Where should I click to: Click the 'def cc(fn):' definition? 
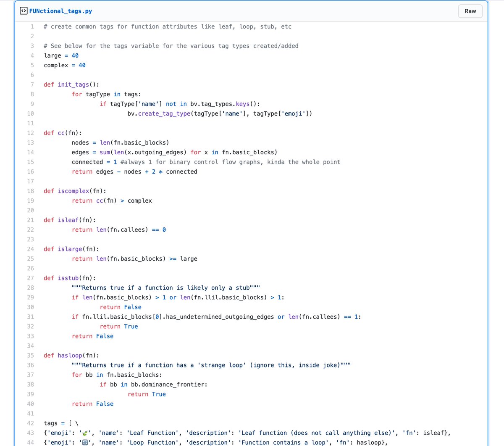[63, 133]
